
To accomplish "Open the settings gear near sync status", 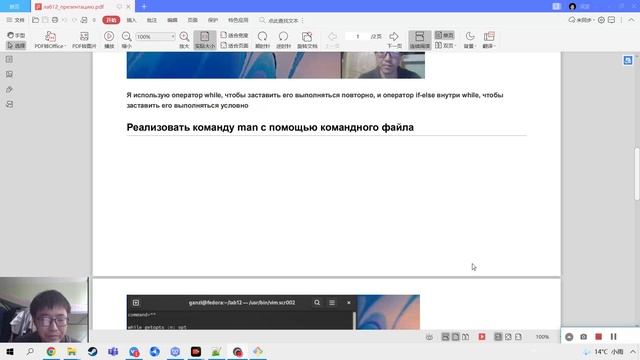I will tap(601, 20).
